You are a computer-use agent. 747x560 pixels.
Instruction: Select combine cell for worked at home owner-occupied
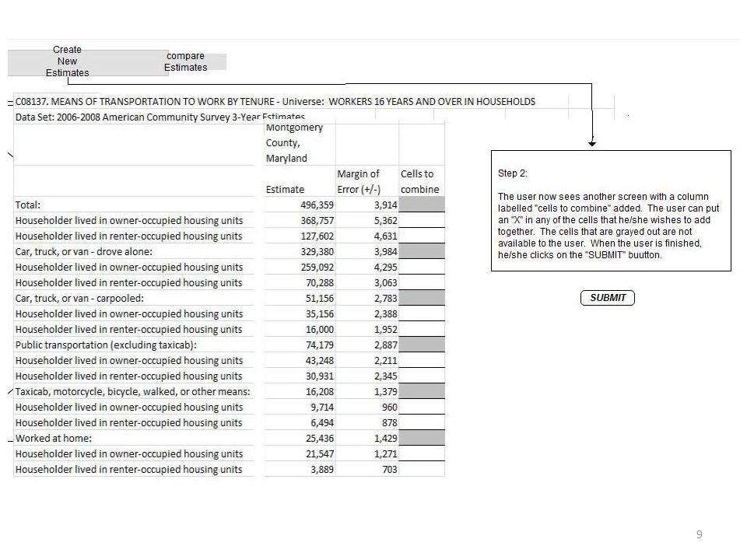pos(422,453)
